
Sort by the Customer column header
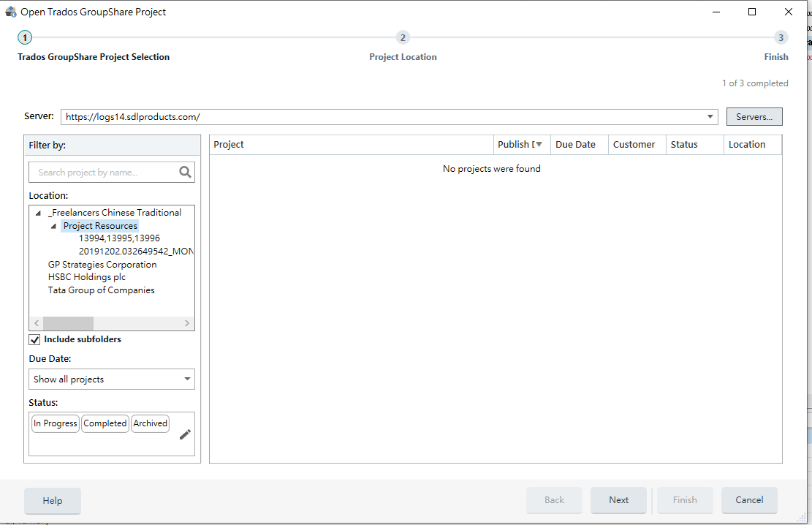(x=637, y=145)
